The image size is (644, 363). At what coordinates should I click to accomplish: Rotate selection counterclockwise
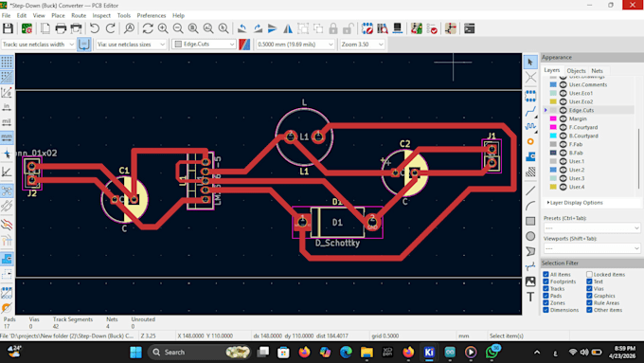click(242, 28)
